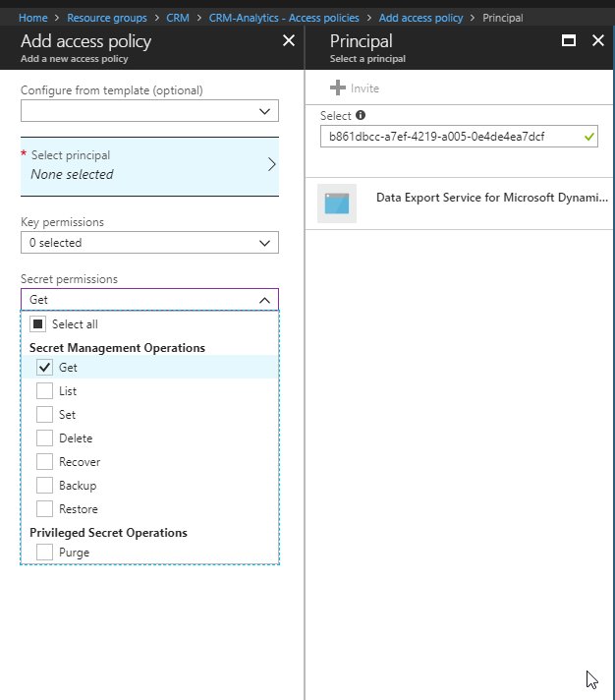Click the green validation checkmark in search field
Screen dimensions: 615x700
point(588,138)
